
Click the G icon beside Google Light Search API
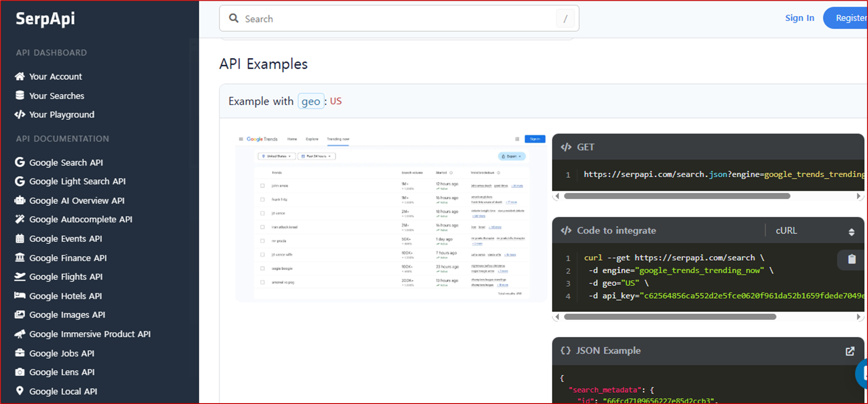(19, 181)
